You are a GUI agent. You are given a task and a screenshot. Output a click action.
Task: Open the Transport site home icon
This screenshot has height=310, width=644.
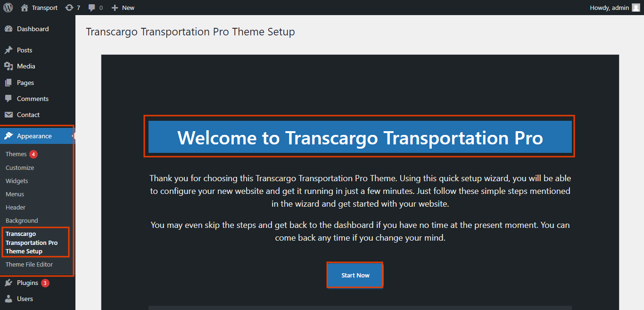[x=25, y=8]
